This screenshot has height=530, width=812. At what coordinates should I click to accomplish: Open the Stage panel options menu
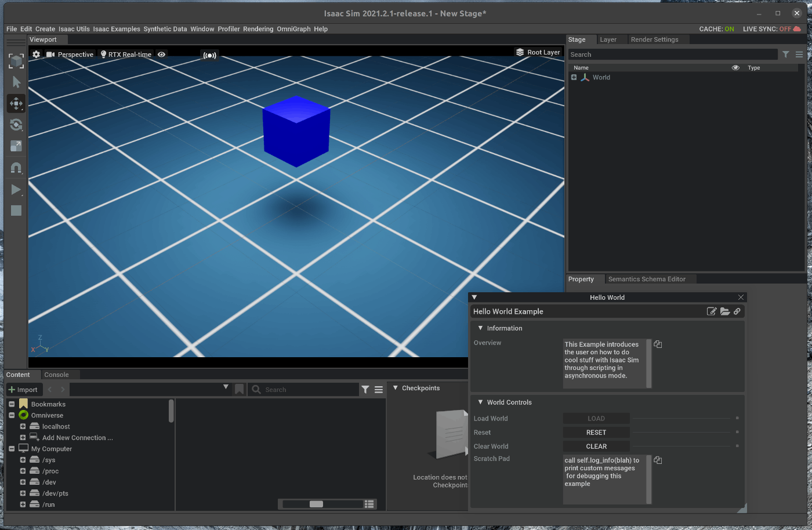pyautogui.click(x=799, y=55)
